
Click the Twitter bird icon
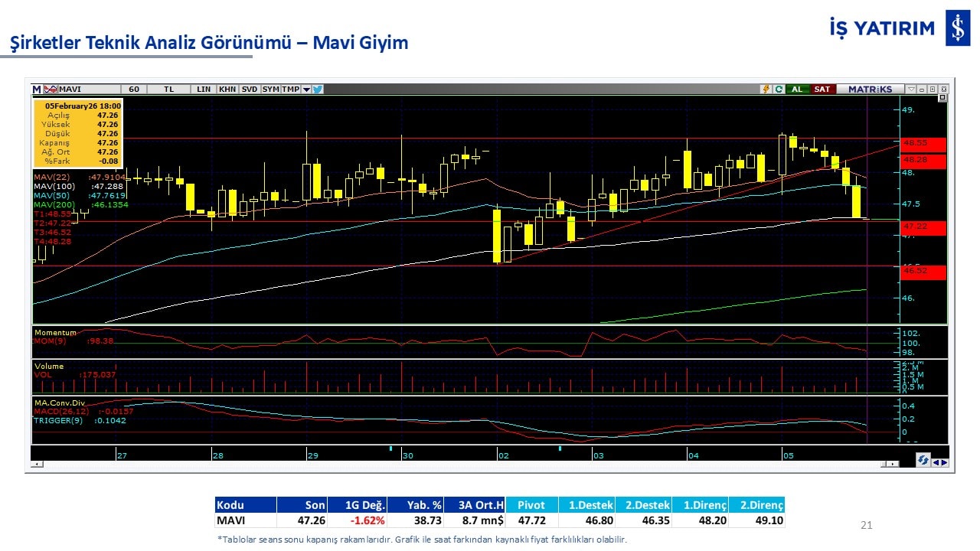click(x=318, y=90)
